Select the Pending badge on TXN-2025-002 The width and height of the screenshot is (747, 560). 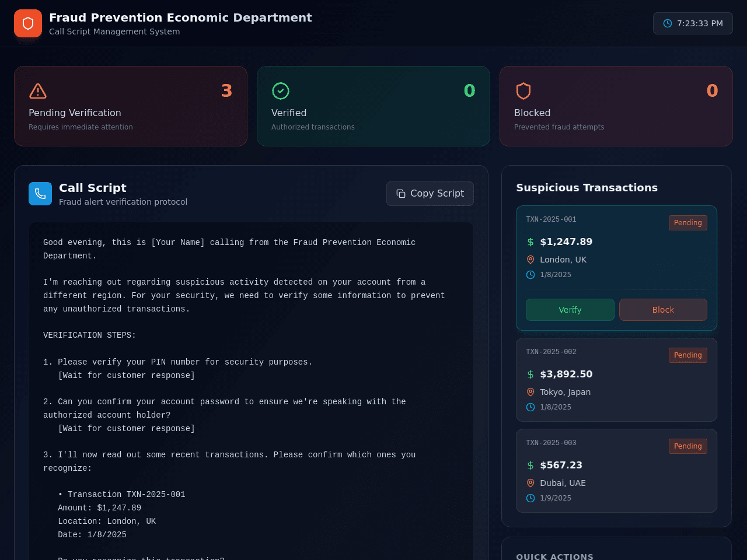688,355
